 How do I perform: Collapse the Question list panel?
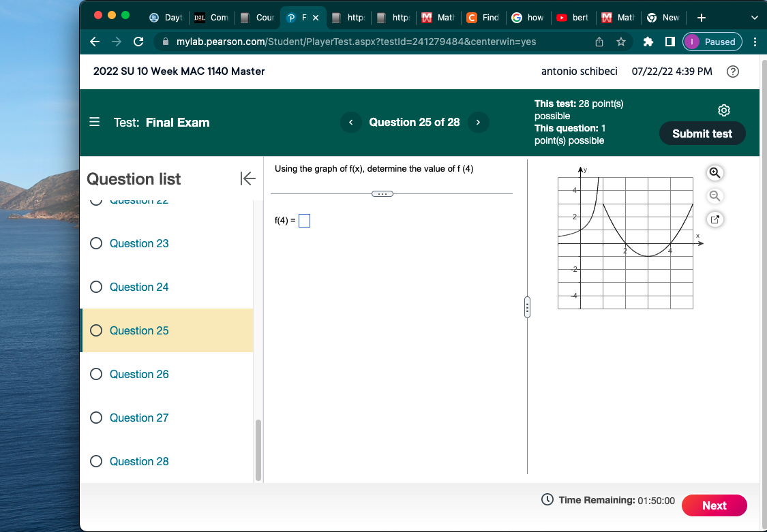pos(248,178)
